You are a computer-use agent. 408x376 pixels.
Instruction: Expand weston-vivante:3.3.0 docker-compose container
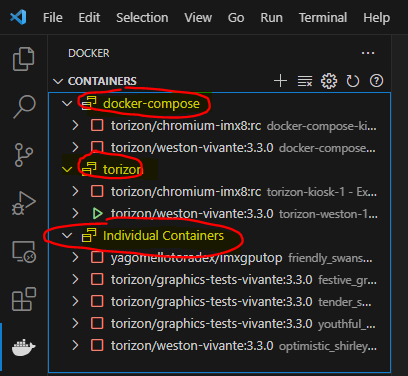(75, 147)
